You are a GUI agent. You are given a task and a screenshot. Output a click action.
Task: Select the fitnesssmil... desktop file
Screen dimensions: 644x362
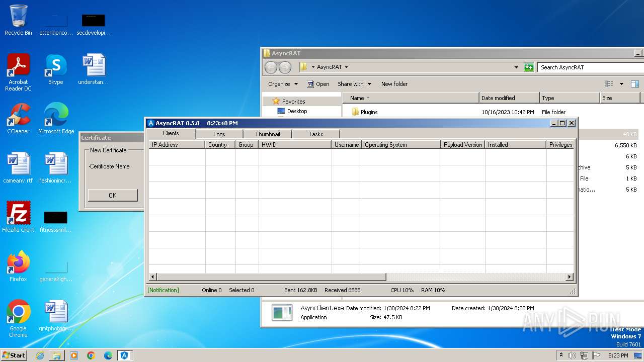pyautogui.click(x=56, y=221)
